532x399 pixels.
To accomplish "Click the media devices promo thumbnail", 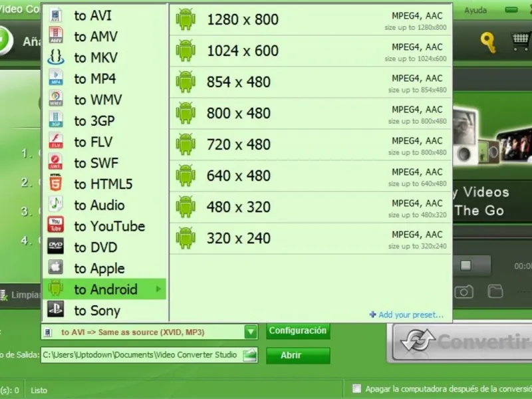I will point(492,136).
